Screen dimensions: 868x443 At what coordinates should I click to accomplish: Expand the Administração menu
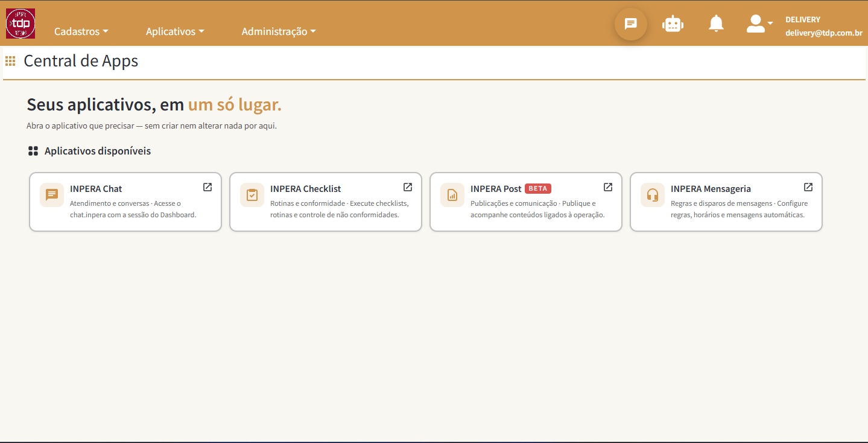click(279, 31)
